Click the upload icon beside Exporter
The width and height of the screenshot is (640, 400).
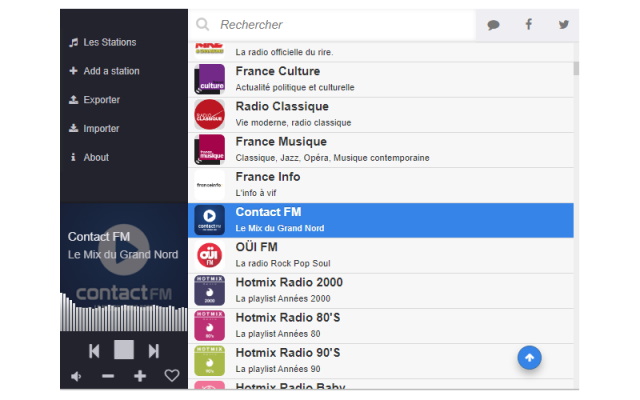(x=73, y=100)
